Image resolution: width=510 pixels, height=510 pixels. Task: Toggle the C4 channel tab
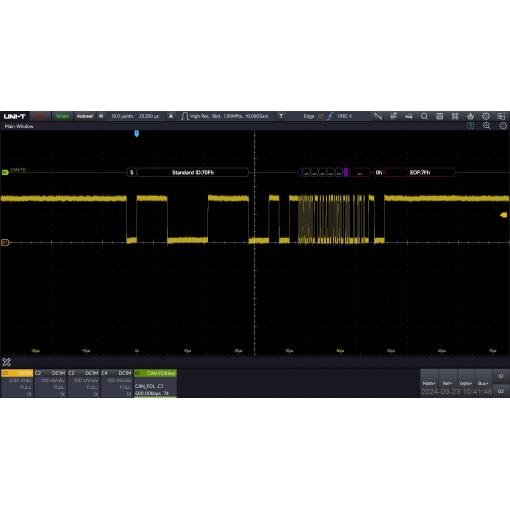point(117,373)
